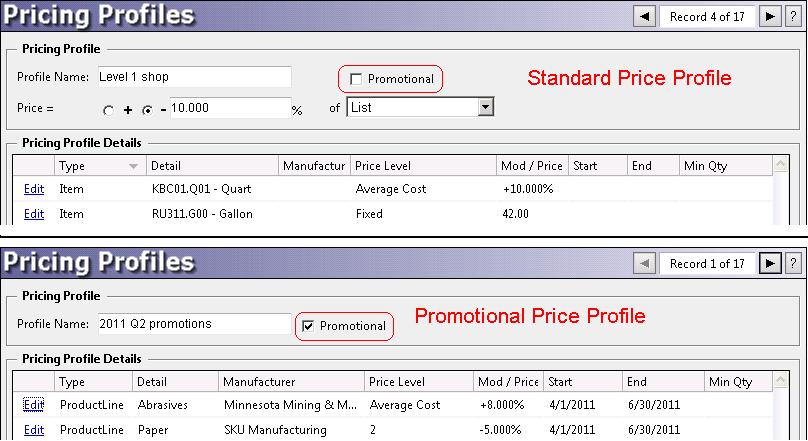Image resolution: width=808 pixels, height=441 pixels.
Task: Open help in bottom Pricing Profiles panel
Action: click(x=793, y=264)
